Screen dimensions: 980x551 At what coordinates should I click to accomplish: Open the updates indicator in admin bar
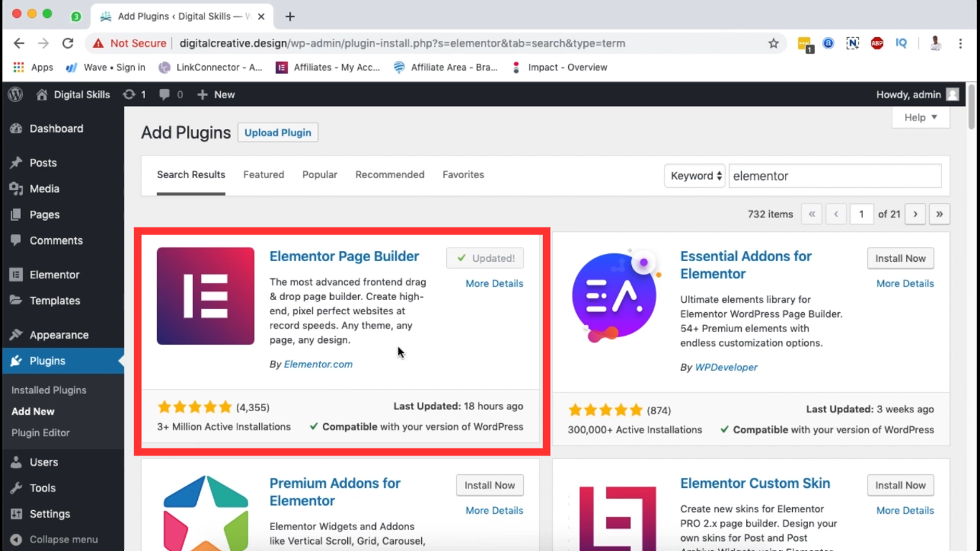[x=134, y=95]
